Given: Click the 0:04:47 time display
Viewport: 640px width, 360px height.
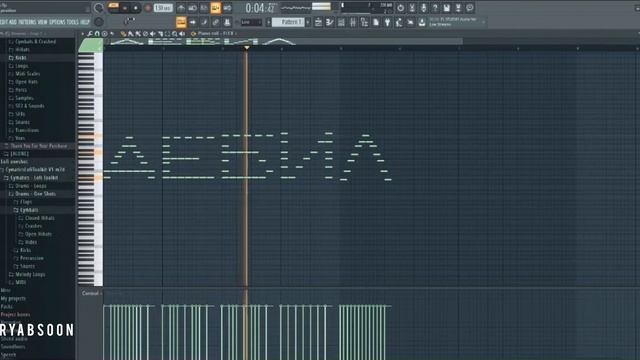Looking at the screenshot, I should point(260,8).
